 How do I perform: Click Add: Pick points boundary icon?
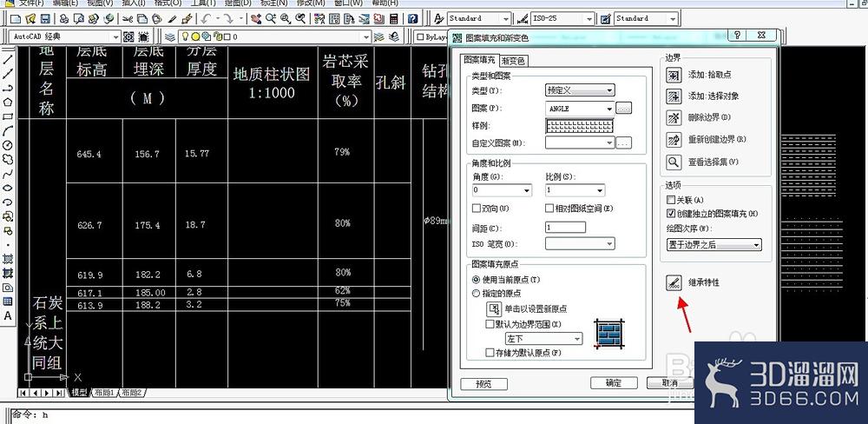(674, 75)
